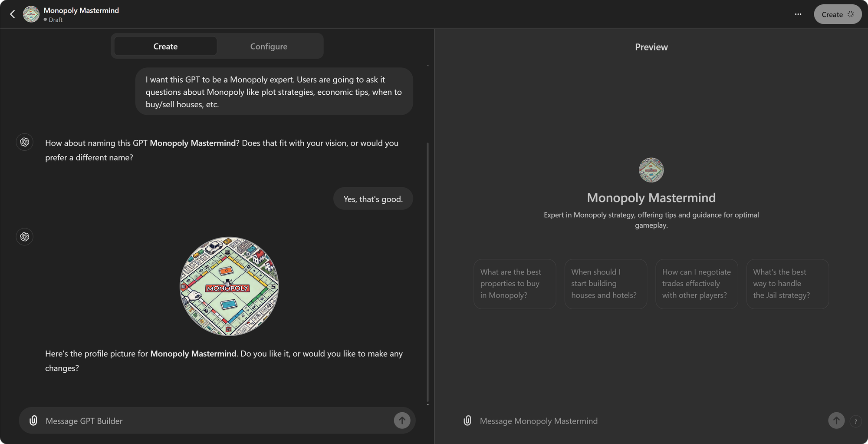868x444 pixels.
Task: Select the best properties to buy prompt
Action: click(x=515, y=284)
